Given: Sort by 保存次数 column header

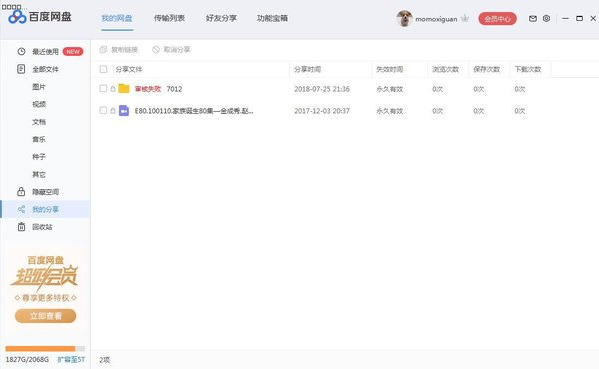Looking at the screenshot, I should click(x=487, y=69).
